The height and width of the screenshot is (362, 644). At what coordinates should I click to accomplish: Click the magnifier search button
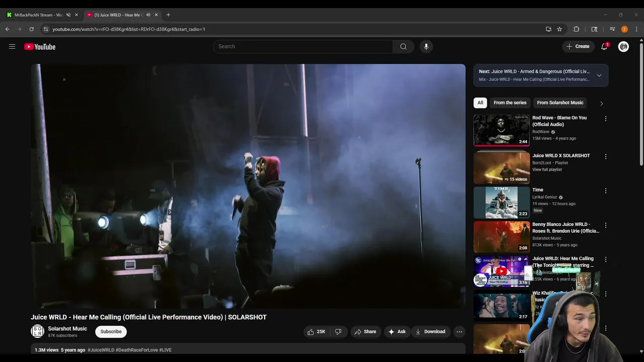click(x=404, y=47)
